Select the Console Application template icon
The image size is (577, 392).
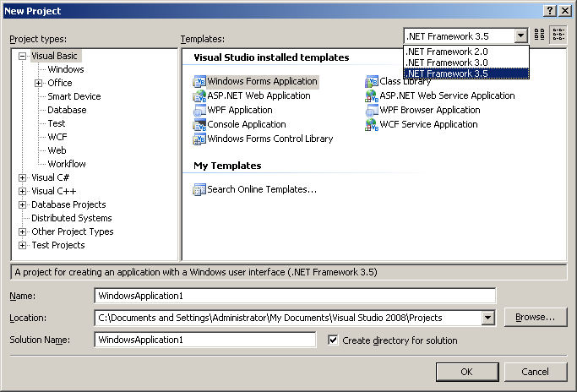[199, 124]
